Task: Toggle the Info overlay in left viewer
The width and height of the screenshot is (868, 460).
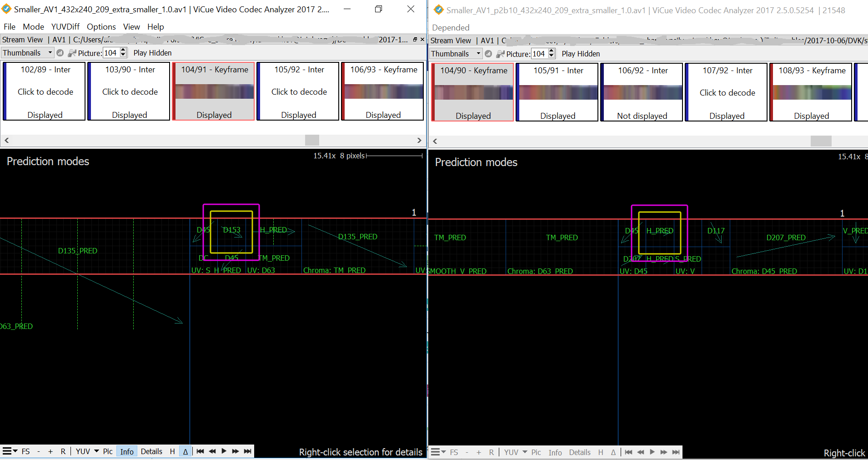Action: (127, 451)
